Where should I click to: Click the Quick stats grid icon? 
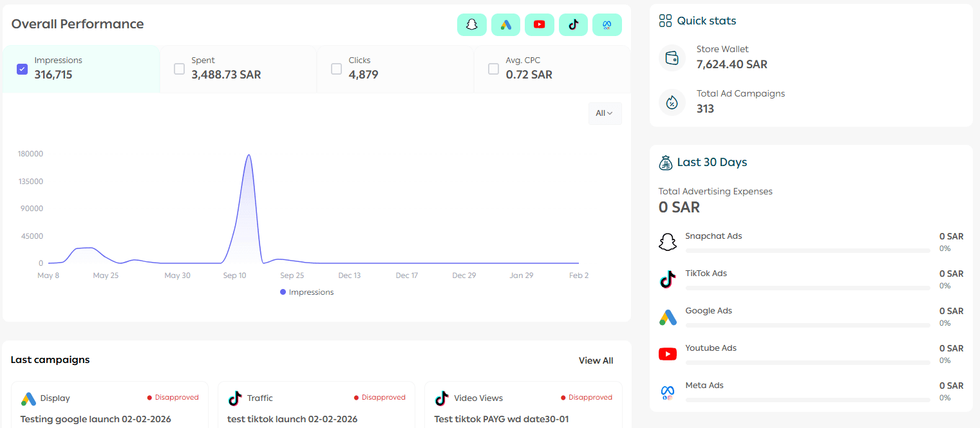(x=665, y=21)
